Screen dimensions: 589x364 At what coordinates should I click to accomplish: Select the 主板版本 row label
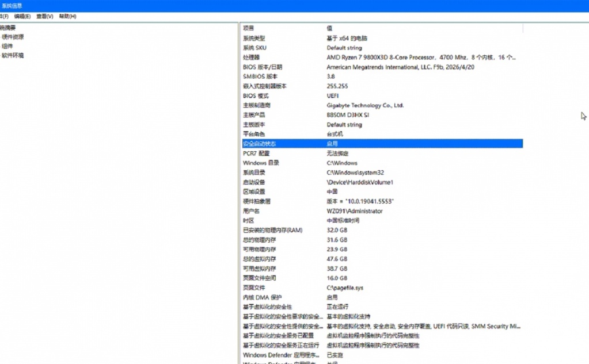254,125
